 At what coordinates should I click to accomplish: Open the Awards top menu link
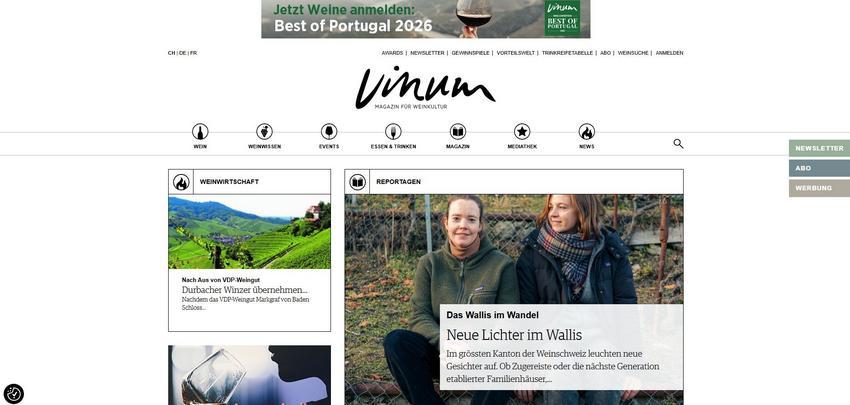392,53
